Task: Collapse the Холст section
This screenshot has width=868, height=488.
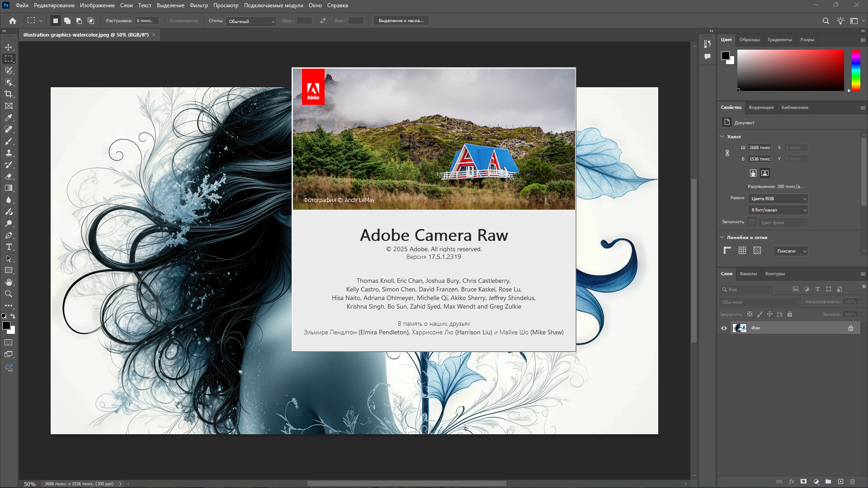Action: [722, 136]
